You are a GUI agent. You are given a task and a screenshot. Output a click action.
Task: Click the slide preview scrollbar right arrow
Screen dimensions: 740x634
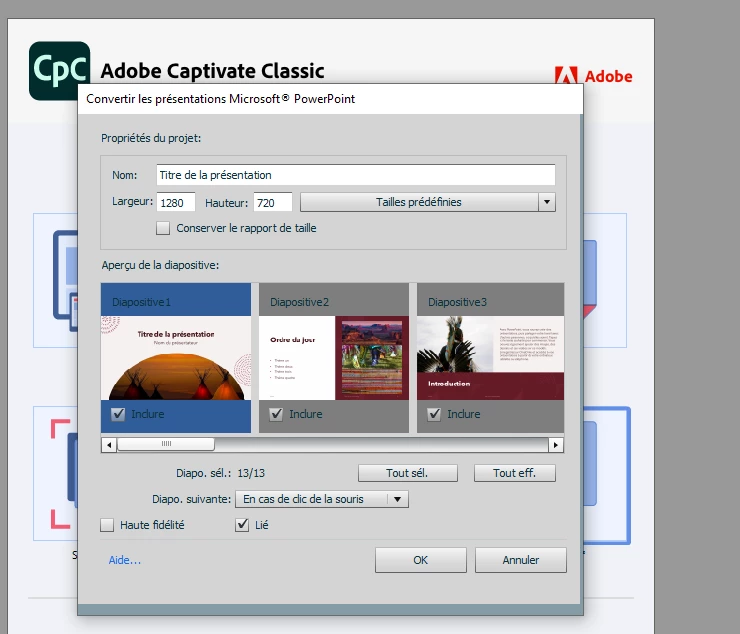(556, 445)
